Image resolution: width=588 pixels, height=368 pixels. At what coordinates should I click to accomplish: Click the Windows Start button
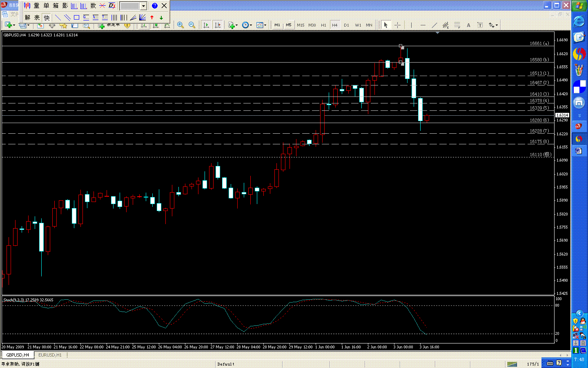point(579,6)
